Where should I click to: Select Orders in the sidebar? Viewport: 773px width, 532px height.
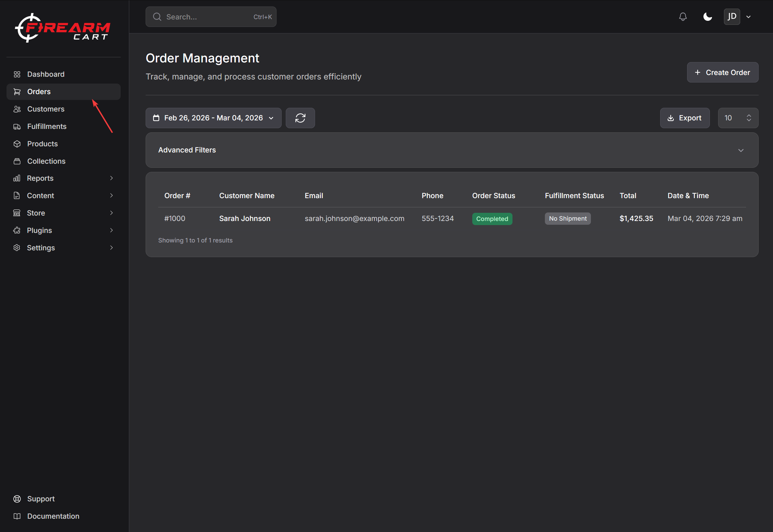[x=63, y=92]
